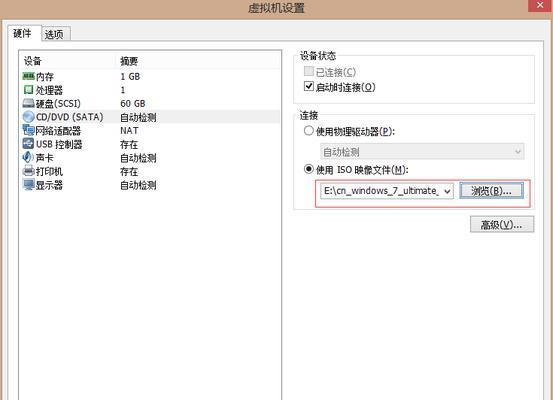Select 使用 ISO 映像文件(M) radio button
Image resolution: width=553 pixels, height=400 pixels.
pyautogui.click(x=309, y=169)
